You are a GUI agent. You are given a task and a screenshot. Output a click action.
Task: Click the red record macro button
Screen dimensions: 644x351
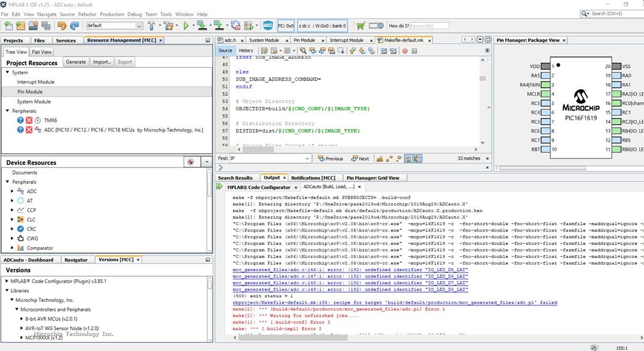point(405,51)
